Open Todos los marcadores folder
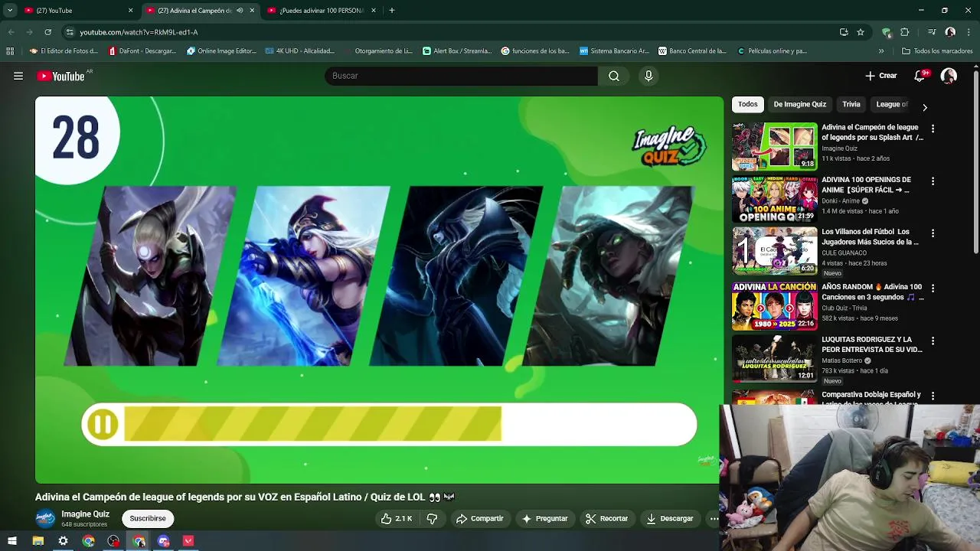 pos(937,51)
